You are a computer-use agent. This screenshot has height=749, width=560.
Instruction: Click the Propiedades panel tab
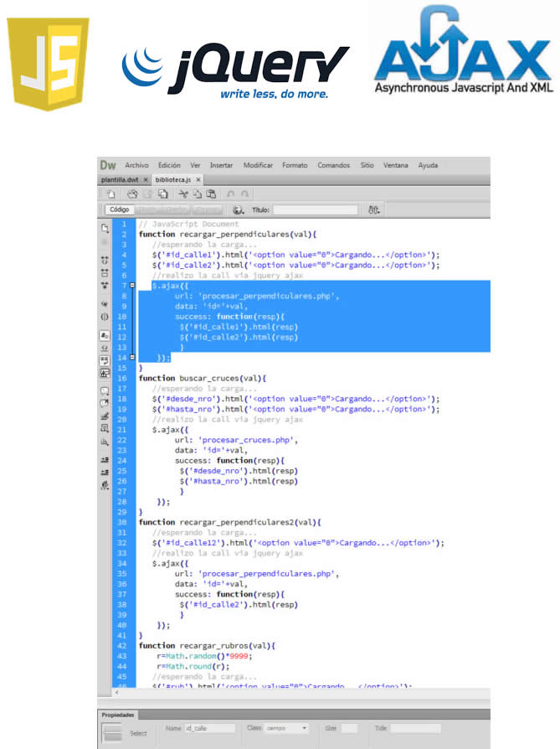[116, 715]
